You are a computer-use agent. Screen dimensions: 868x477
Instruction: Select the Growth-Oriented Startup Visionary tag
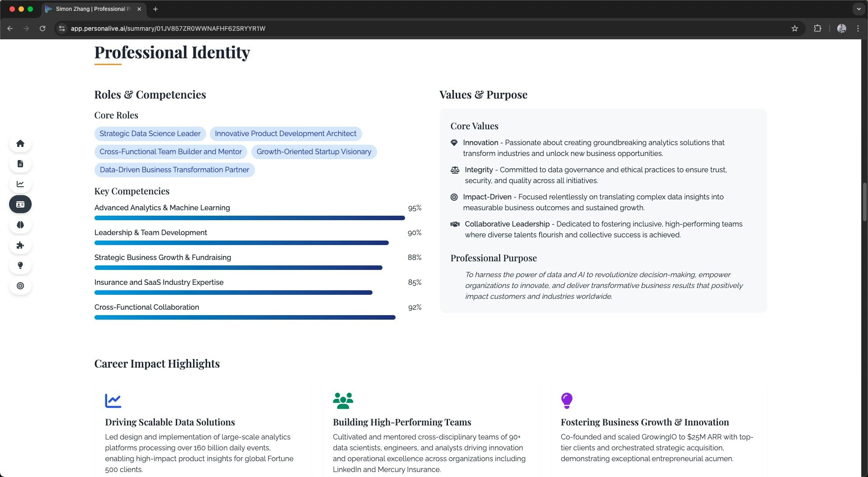(314, 152)
